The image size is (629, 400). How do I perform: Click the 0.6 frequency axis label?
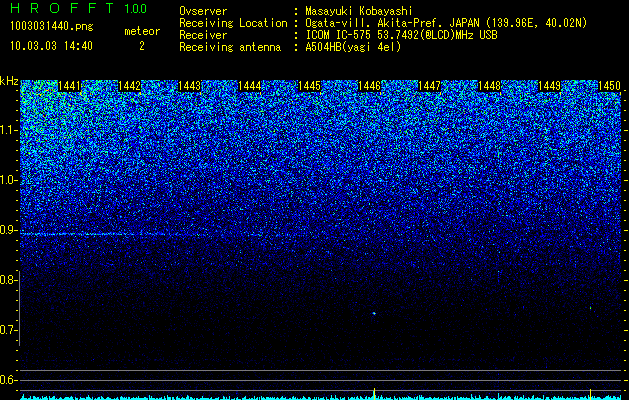tap(8, 380)
